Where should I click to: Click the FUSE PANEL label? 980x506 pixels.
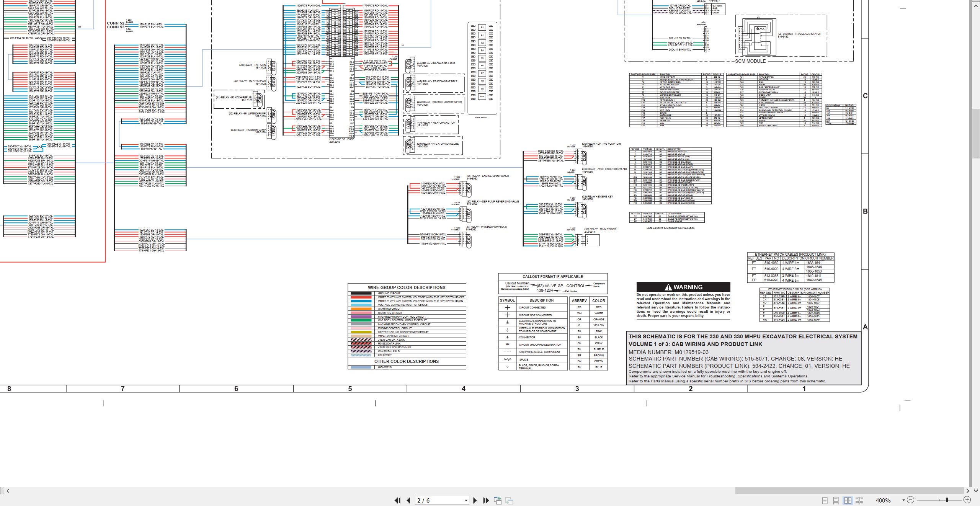coord(481,118)
